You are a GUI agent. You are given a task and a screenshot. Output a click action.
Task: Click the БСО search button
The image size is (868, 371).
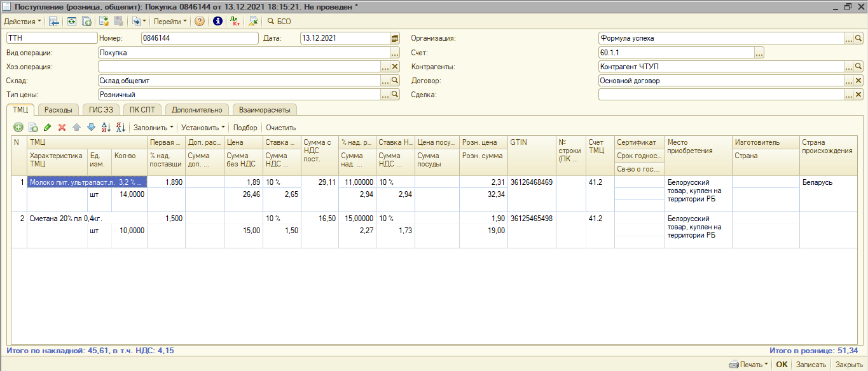(279, 21)
